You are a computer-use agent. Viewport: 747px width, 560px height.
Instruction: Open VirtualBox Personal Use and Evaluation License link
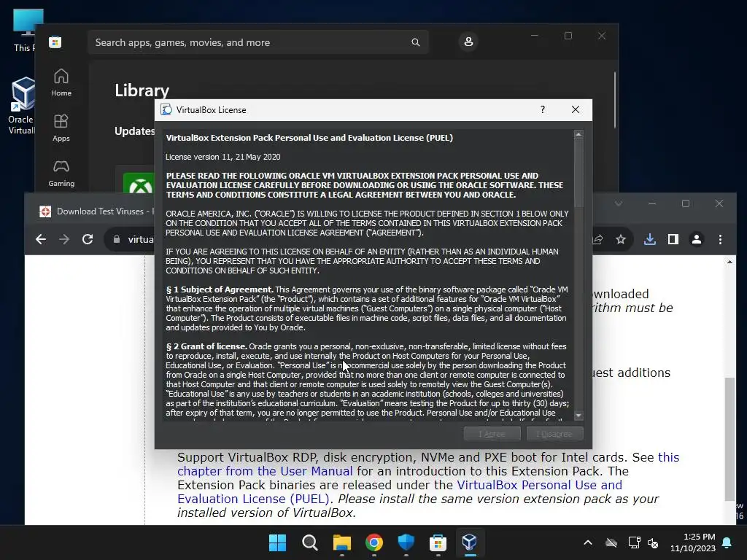point(400,492)
